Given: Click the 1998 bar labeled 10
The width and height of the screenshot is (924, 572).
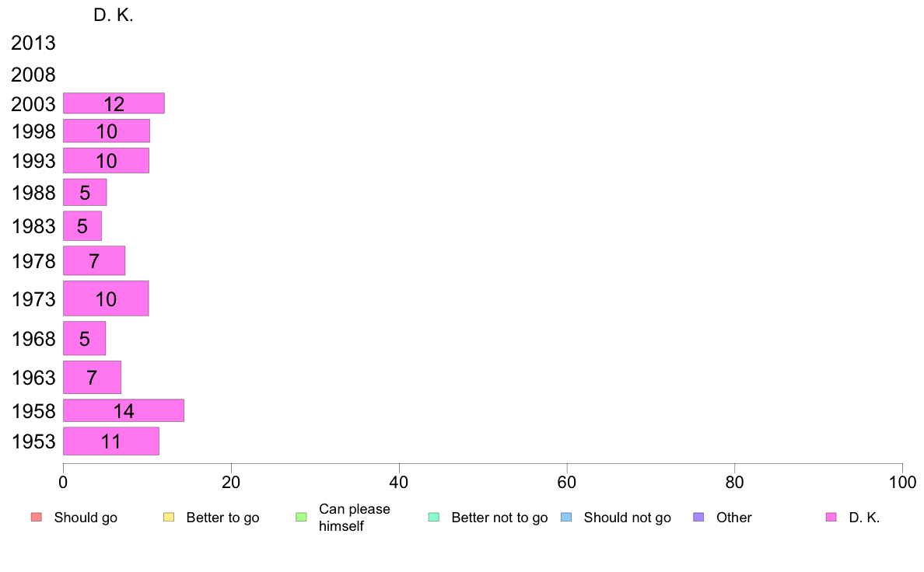Looking at the screenshot, I should pos(107,131).
